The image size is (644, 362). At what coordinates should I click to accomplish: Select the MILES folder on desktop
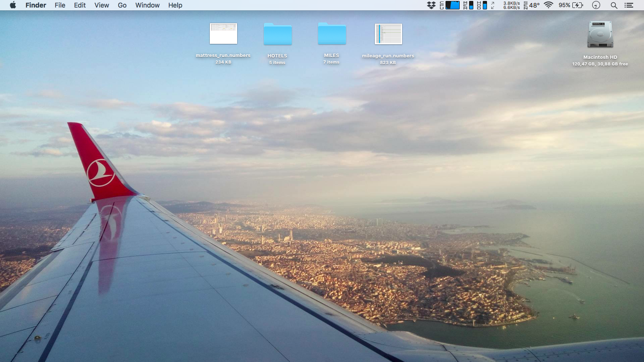pyautogui.click(x=332, y=34)
